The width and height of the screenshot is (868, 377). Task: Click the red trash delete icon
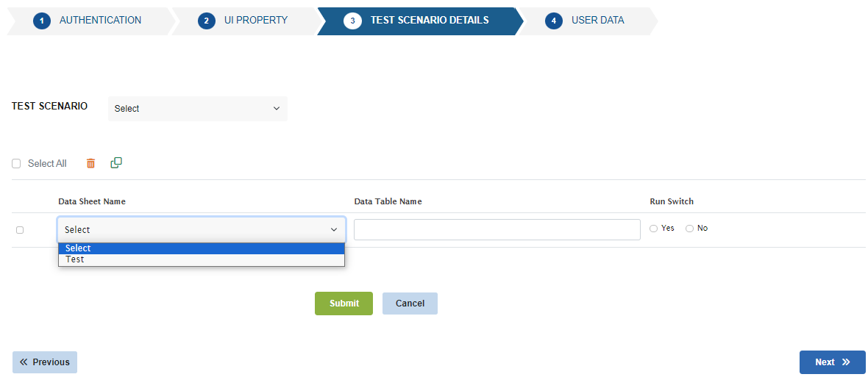point(90,163)
